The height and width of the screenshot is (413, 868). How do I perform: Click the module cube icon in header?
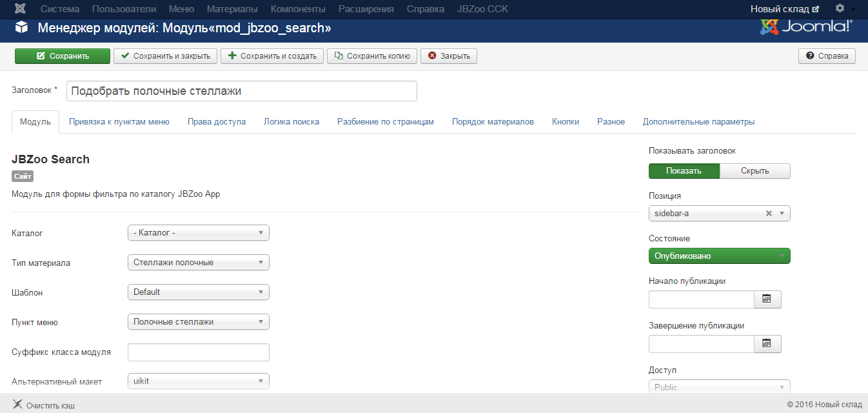(22, 28)
